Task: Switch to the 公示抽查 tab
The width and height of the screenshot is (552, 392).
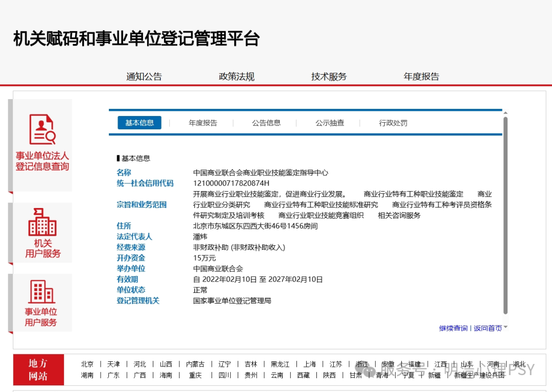Action: (x=330, y=123)
